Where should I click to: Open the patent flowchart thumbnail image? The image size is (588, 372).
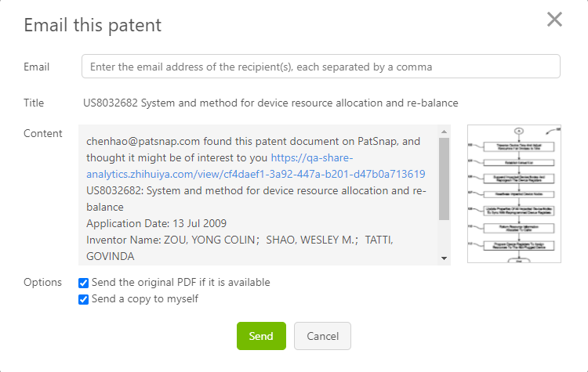(514, 194)
